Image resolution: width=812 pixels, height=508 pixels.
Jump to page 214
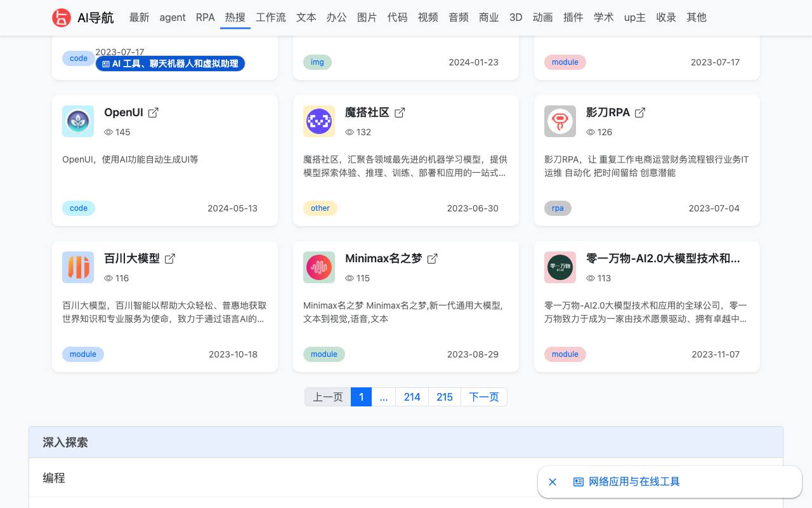412,397
